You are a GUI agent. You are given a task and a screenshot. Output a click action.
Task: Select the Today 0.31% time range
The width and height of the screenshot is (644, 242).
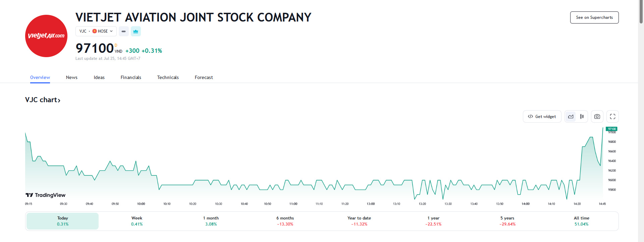(x=63, y=221)
